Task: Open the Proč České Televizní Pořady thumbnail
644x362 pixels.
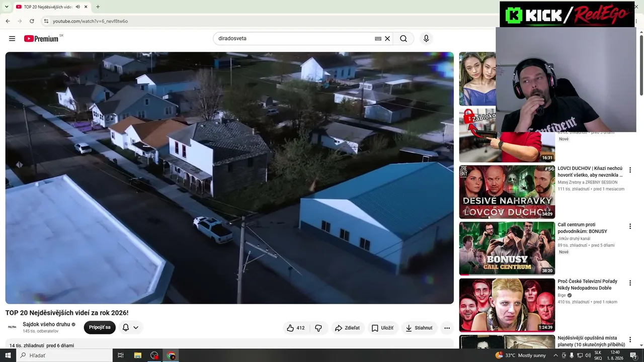Action: (507, 305)
